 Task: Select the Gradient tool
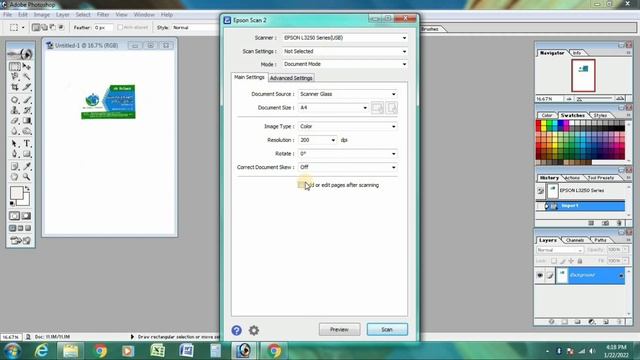[27, 121]
